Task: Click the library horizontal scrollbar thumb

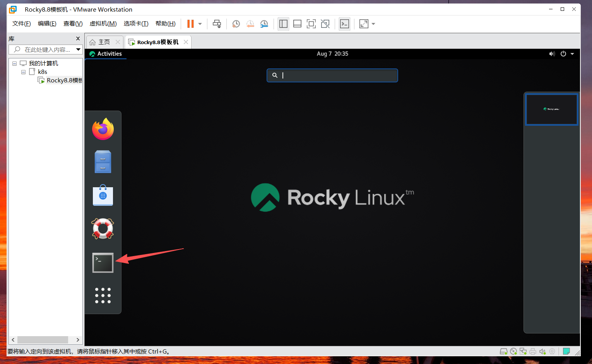Action: click(x=43, y=340)
